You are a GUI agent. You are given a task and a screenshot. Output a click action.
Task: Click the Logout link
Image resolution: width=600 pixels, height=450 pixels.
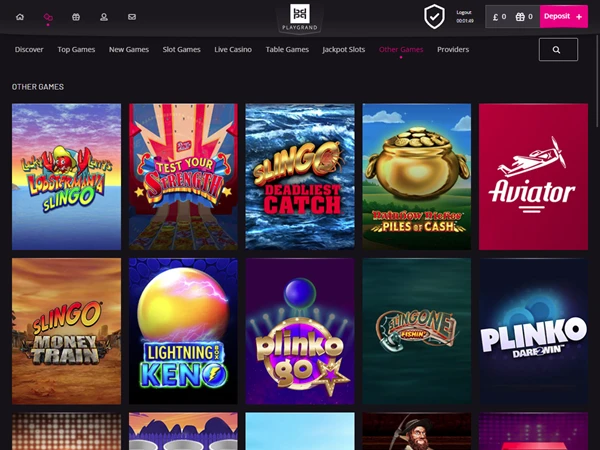click(464, 12)
